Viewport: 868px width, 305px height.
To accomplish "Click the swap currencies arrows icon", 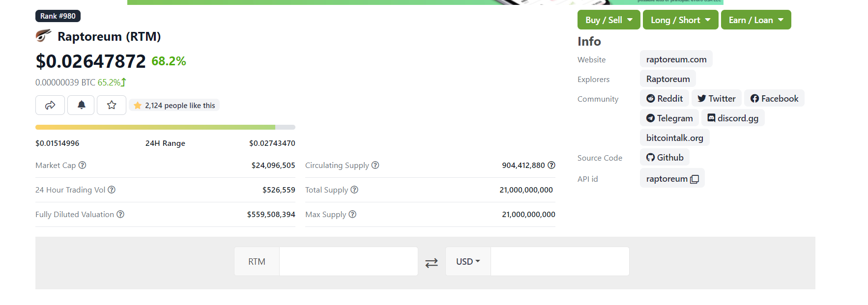I will [432, 263].
